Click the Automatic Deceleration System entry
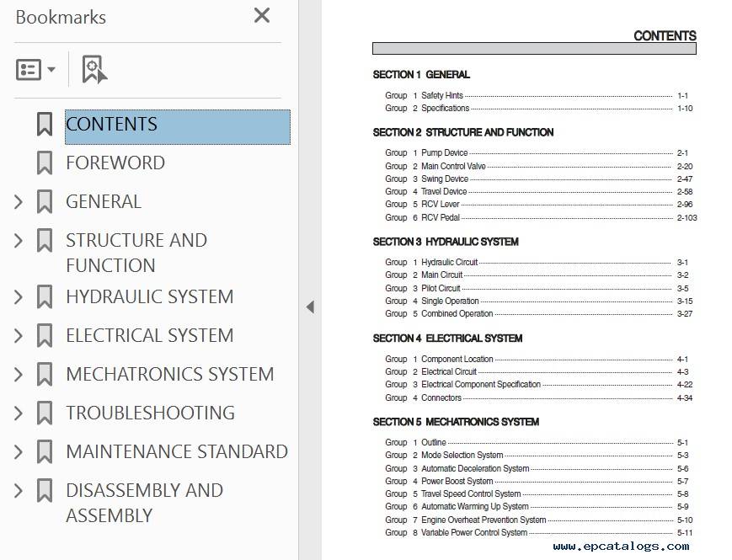Screen dimensions: 732x560 (537, 468)
